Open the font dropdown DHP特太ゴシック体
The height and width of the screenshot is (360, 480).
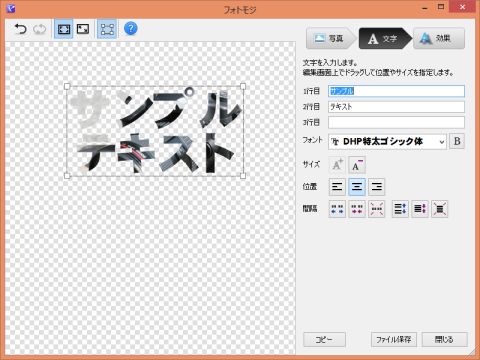point(387,142)
